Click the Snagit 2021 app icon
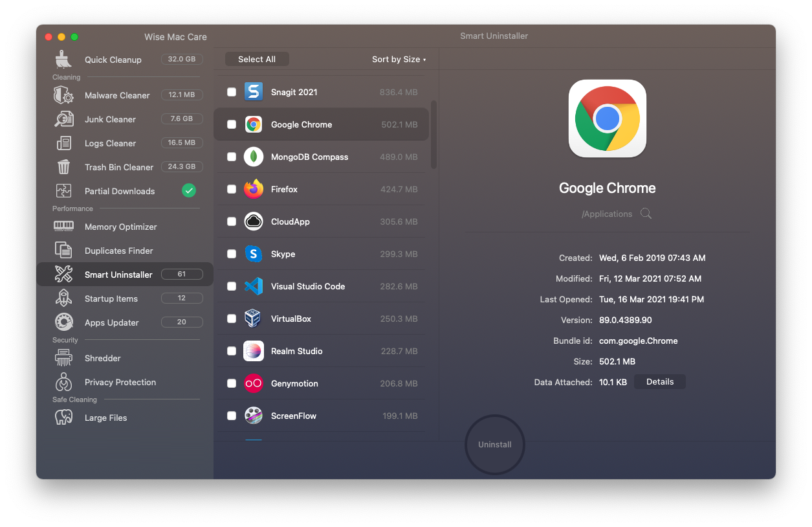Image resolution: width=812 pixels, height=527 pixels. [x=254, y=92]
